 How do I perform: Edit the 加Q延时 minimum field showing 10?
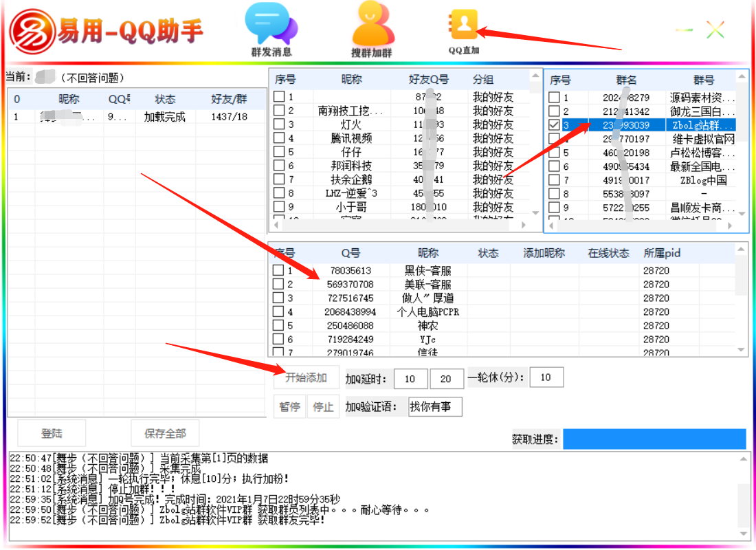[x=411, y=379]
